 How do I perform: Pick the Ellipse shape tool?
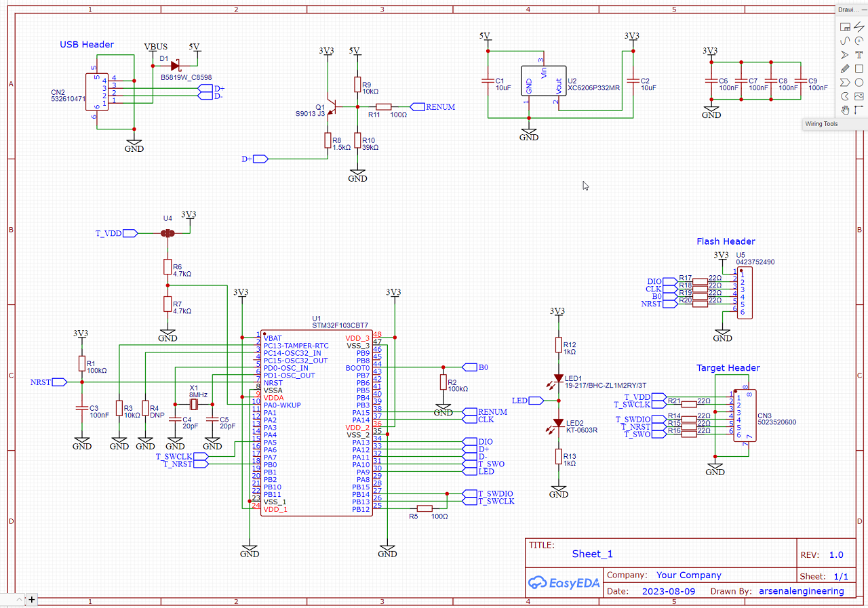click(859, 83)
